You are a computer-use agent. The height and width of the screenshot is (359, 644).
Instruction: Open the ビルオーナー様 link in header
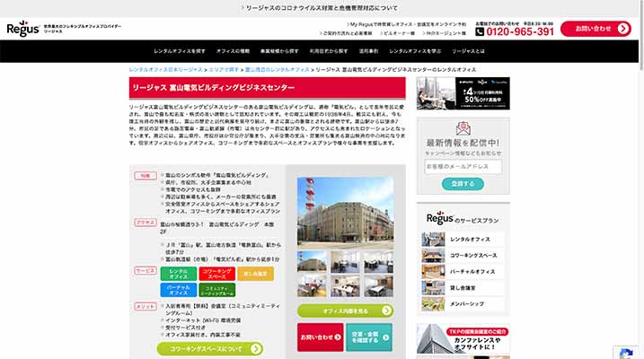(x=397, y=33)
